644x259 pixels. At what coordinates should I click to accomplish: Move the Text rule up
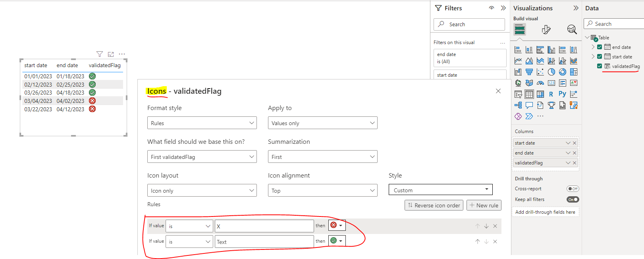point(478,242)
